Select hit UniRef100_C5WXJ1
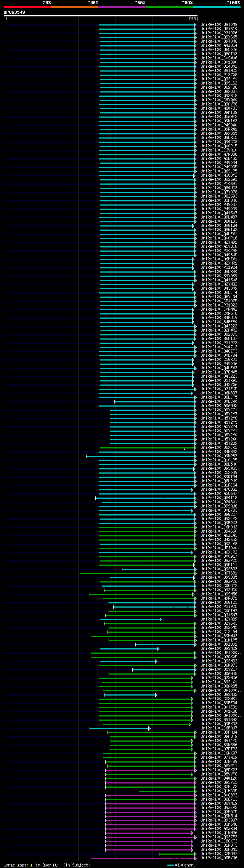Image resolution: width=244 pixels, height=868 pixels. (219, 360)
